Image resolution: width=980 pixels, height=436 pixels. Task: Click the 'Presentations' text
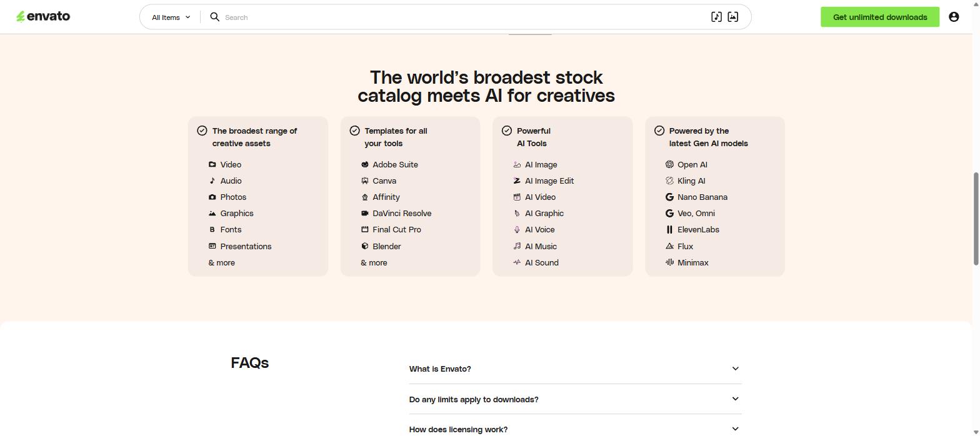pos(246,246)
